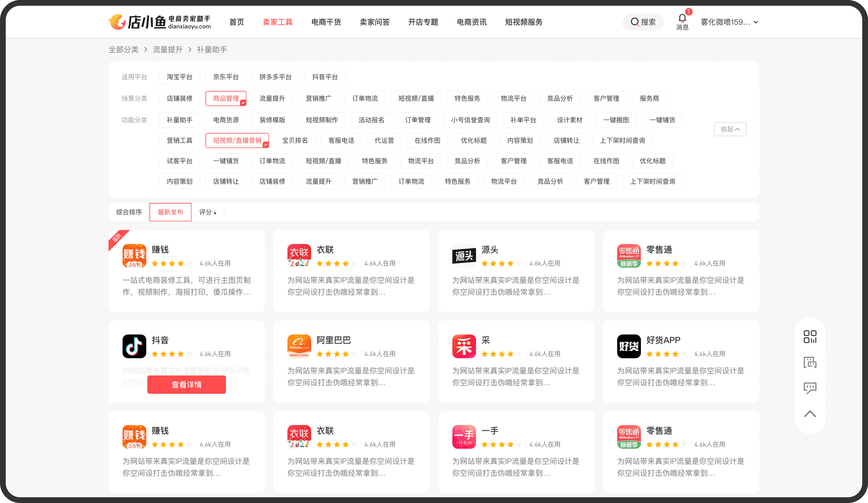Image resolution: width=868 pixels, height=503 pixels.
Task: Click the 赚钱 icon in bottom row
Action: [134, 437]
